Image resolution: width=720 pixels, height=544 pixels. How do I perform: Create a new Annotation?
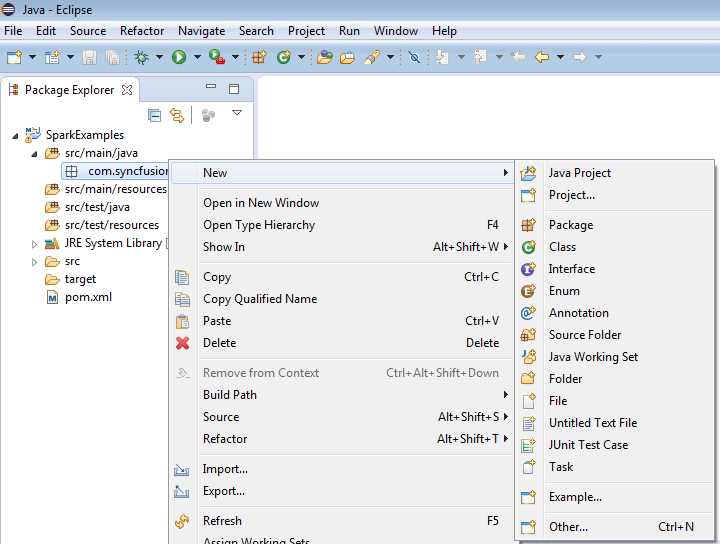coord(615,313)
